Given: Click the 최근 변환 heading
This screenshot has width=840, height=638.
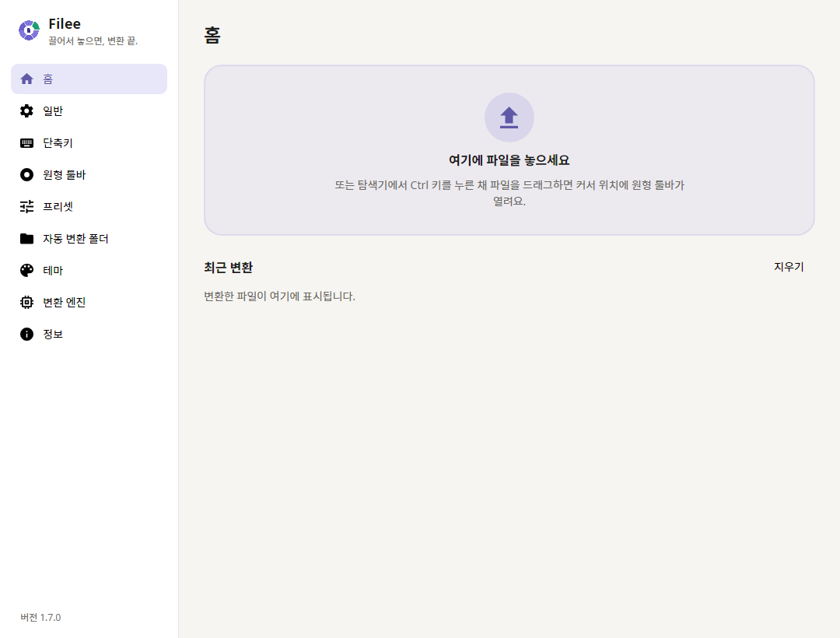Looking at the screenshot, I should pos(228,268).
